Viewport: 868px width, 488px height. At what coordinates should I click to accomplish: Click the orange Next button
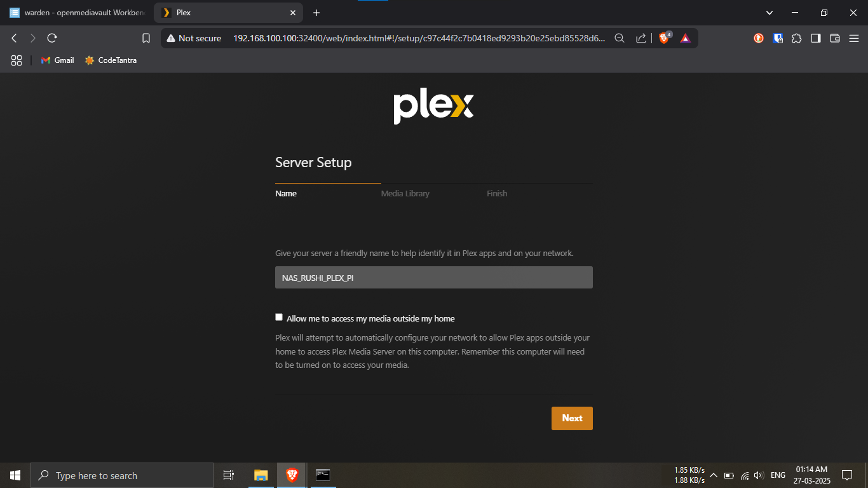[x=572, y=418]
